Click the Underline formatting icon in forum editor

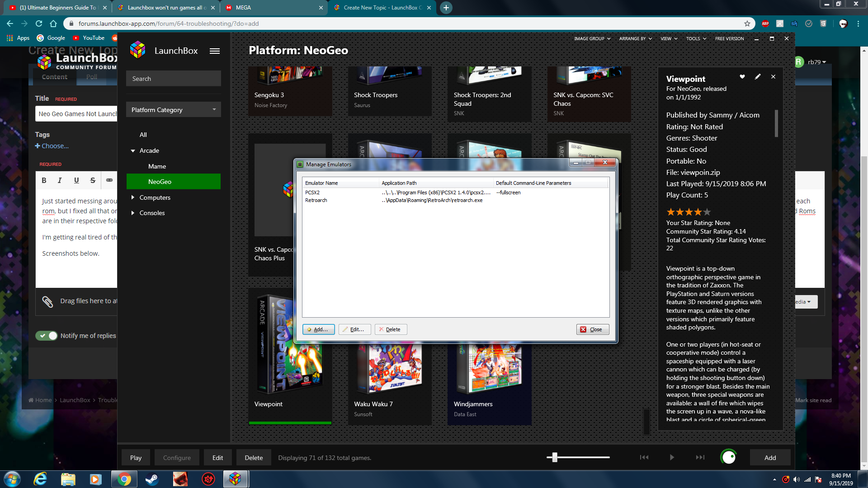(76, 180)
